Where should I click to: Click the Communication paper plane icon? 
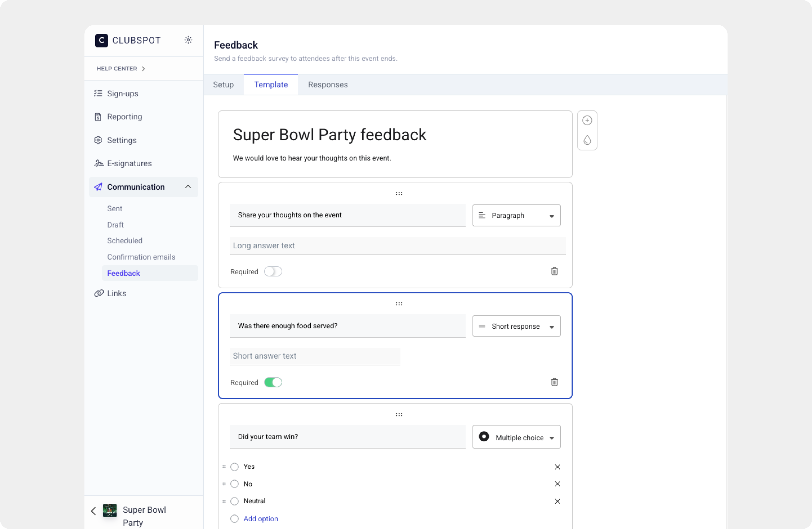tap(98, 187)
